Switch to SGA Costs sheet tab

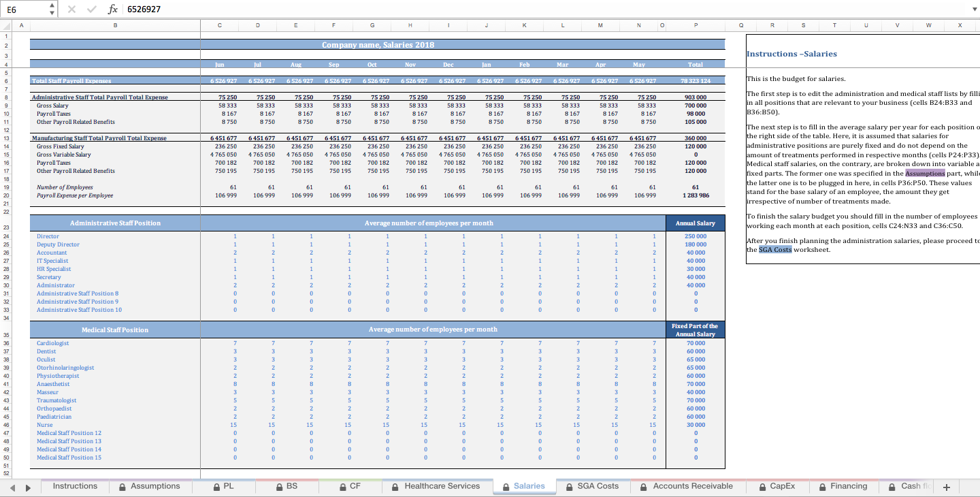(593, 486)
